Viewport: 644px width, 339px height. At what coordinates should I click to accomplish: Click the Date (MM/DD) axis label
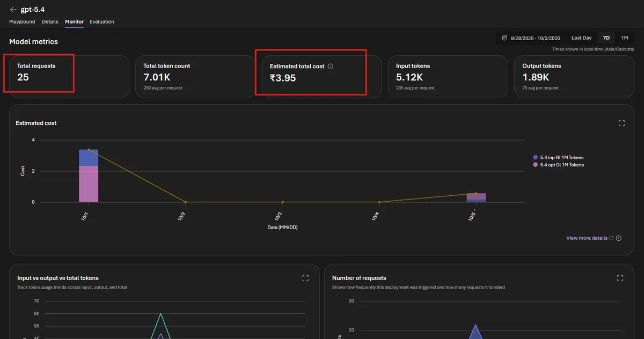click(x=283, y=227)
